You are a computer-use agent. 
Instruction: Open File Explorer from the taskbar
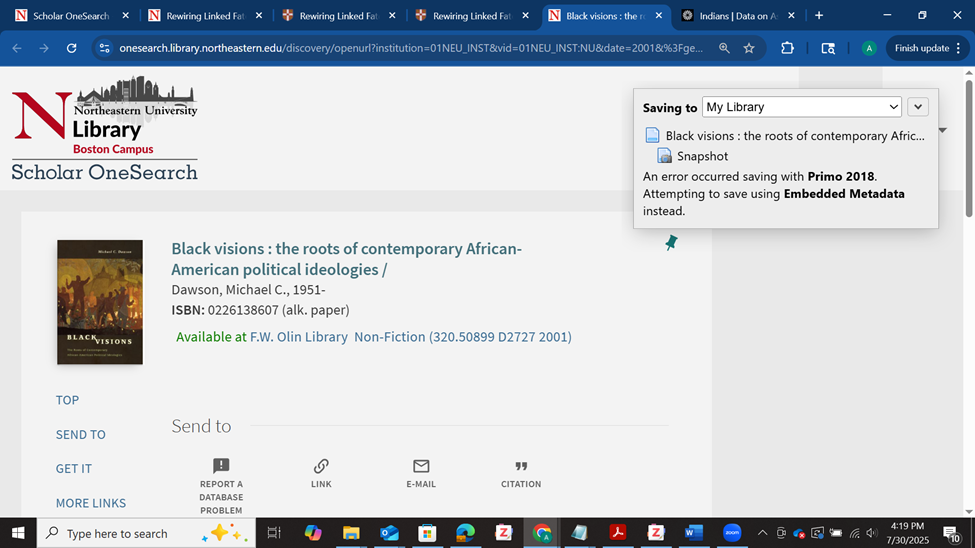tap(351, 533)
